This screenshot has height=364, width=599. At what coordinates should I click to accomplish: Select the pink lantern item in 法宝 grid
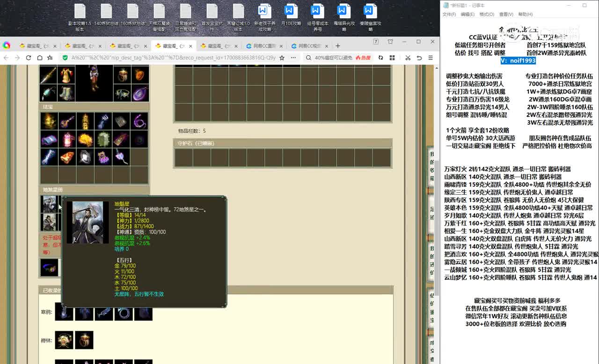[67, 139]
